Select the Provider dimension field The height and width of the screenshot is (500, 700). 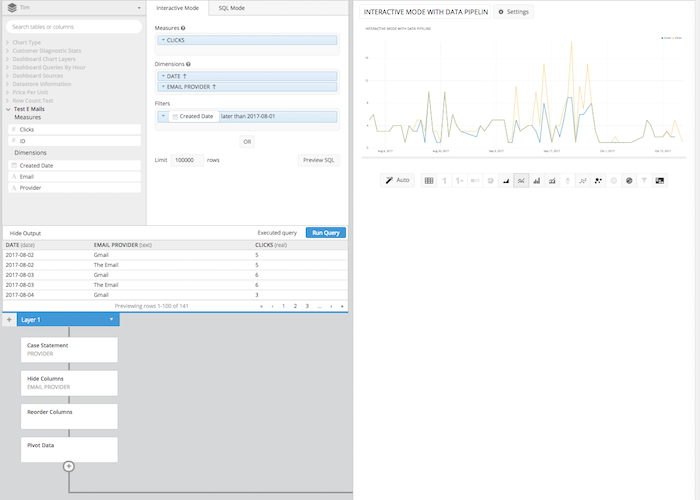pyautogui.click(x=75, y=188)
